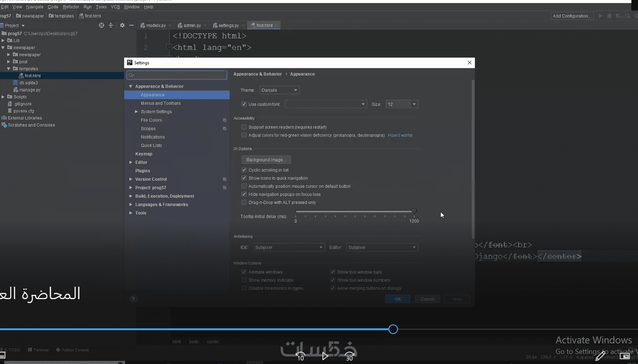Click the pencil annotate icon
The width and height of the screenshot is (638, 364).
[x=600, y=356]
